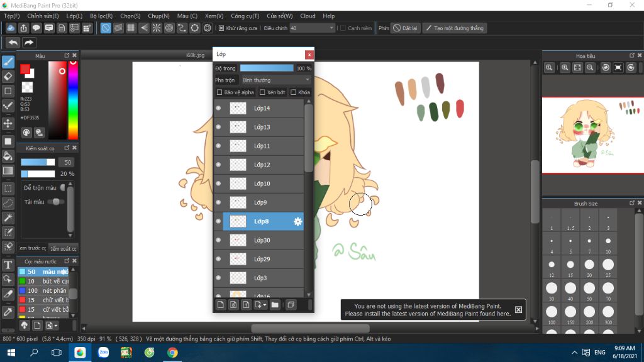
Task: Enable radial snap guide
Action: (157, 28)
